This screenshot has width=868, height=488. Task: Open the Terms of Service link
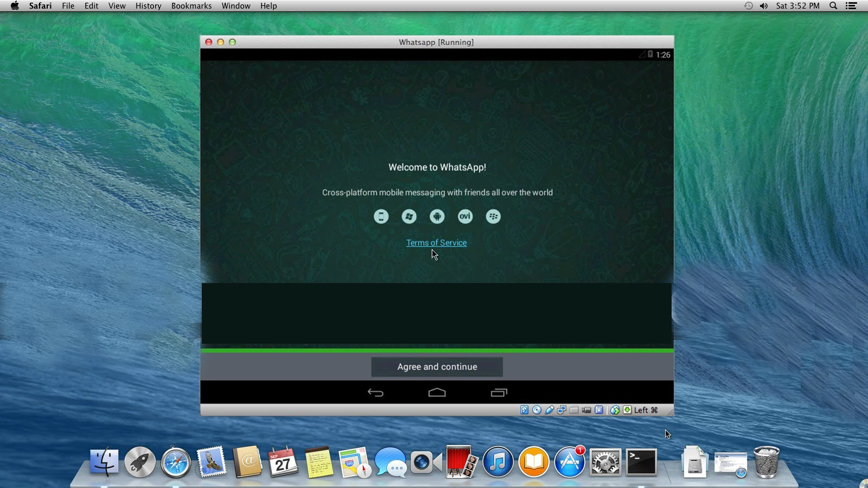click(x=436, y=242)
